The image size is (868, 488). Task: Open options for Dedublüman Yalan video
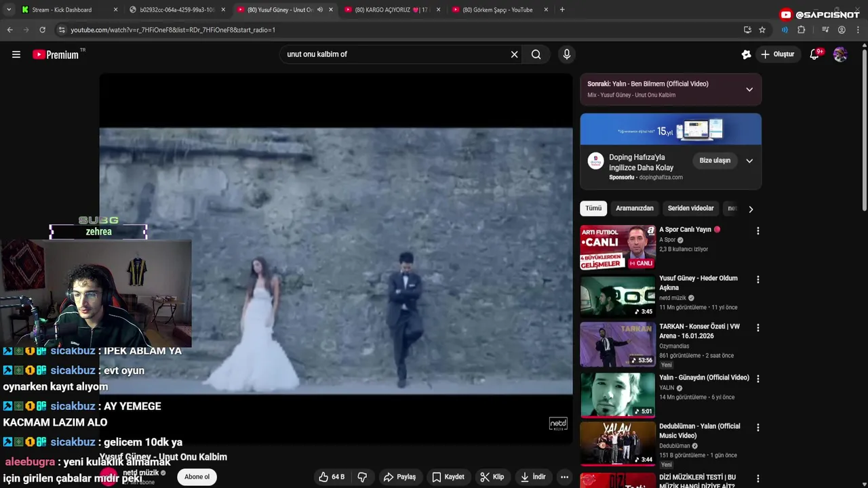[x=758, y=428]
